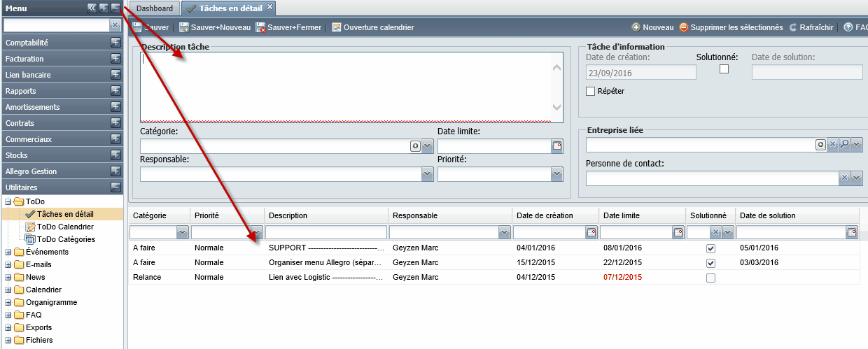The height and width of the screenshot is (349, 868).
Task: Open Ouverture calendrier
Action: click(372, 27)
